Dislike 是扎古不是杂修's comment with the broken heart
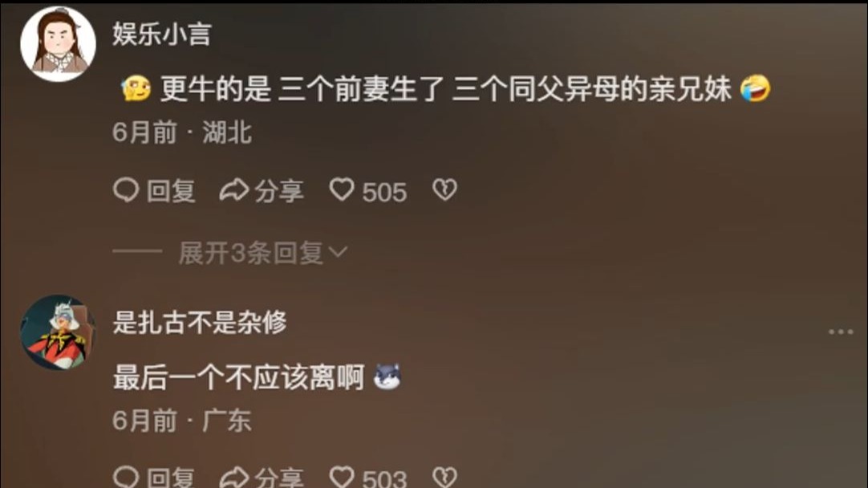The image size is (868, 488). click(444, 477)
